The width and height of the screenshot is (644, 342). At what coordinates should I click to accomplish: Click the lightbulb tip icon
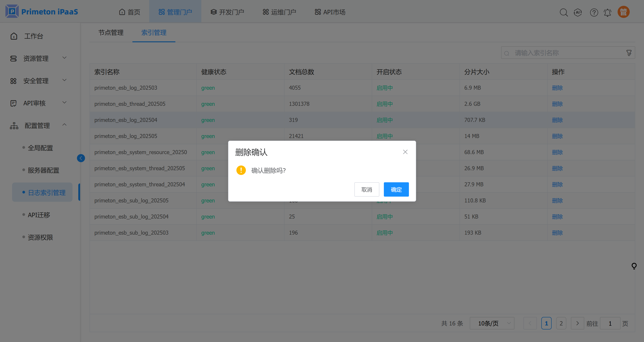click(x=634, y=266)
